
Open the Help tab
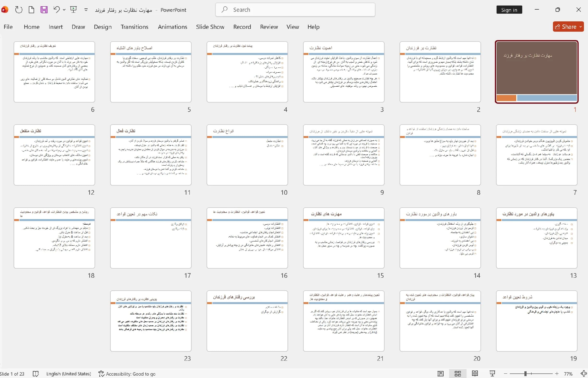313,27
